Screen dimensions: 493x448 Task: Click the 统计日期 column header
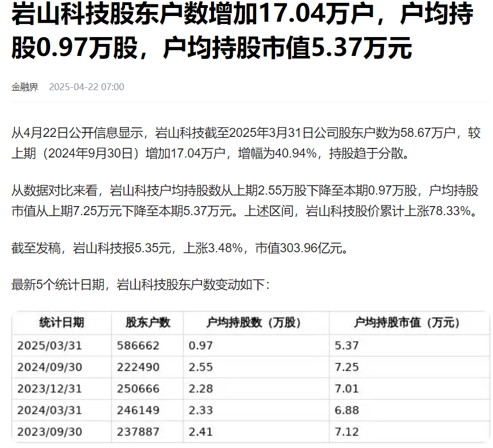pyautogui.click(x=62, y=322)
